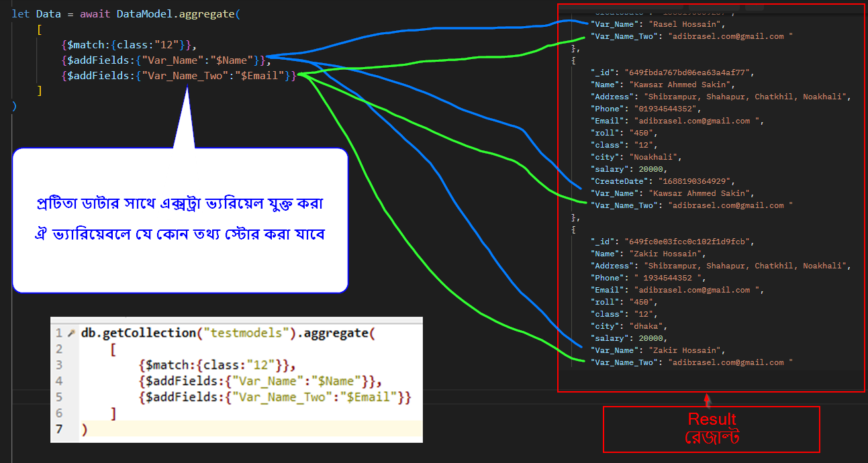Image resolution: width=868 pixels, height=463 pixels.
Task: Click the red Result label box
Action: tap(712, 429)
